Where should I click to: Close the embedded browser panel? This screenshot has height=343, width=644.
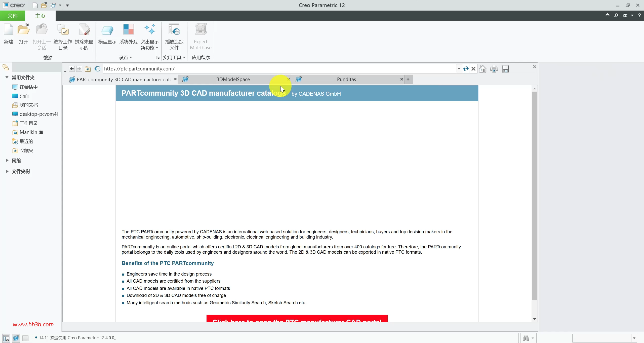(x=535, y=66)
